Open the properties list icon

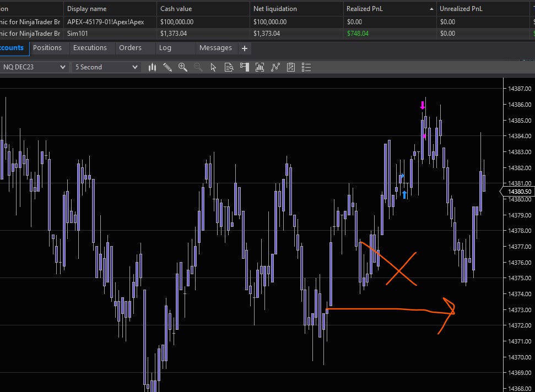click(x=306, y=67)
